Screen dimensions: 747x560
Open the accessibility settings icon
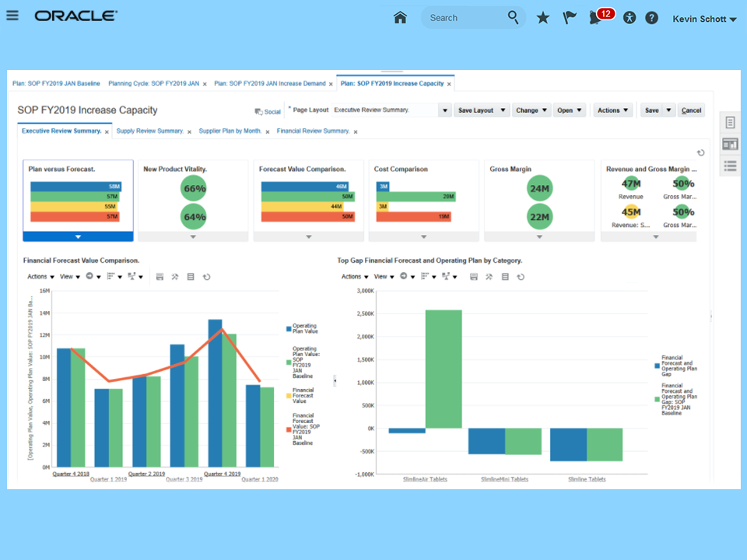630,18
